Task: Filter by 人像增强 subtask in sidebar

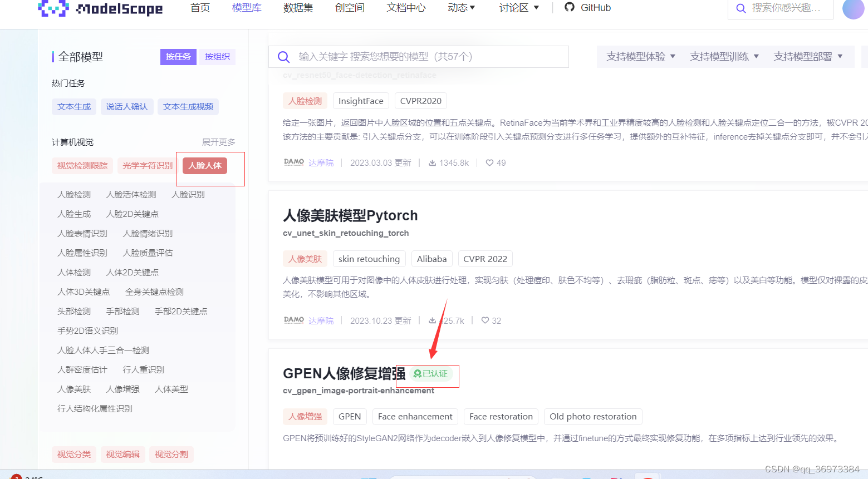Action: click(123, 389)
